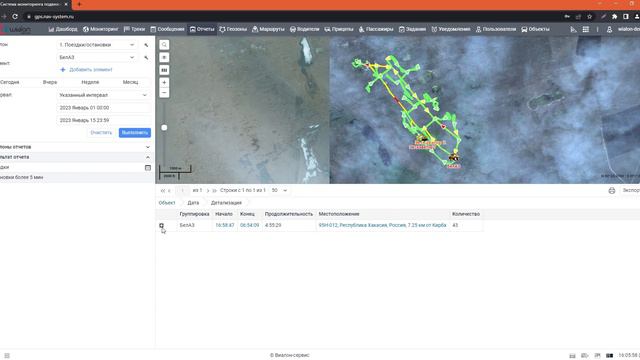Click the map search magnifier icon

(x=164, y=45)
